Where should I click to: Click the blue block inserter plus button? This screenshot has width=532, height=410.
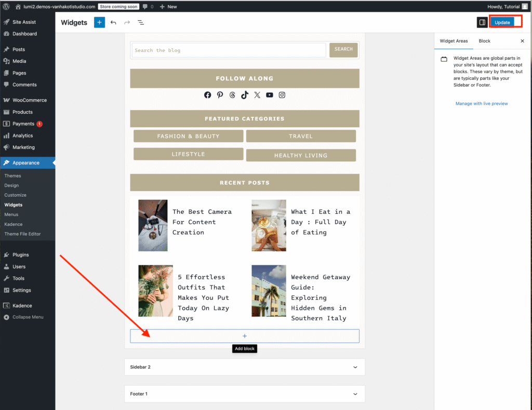[99, 22]
